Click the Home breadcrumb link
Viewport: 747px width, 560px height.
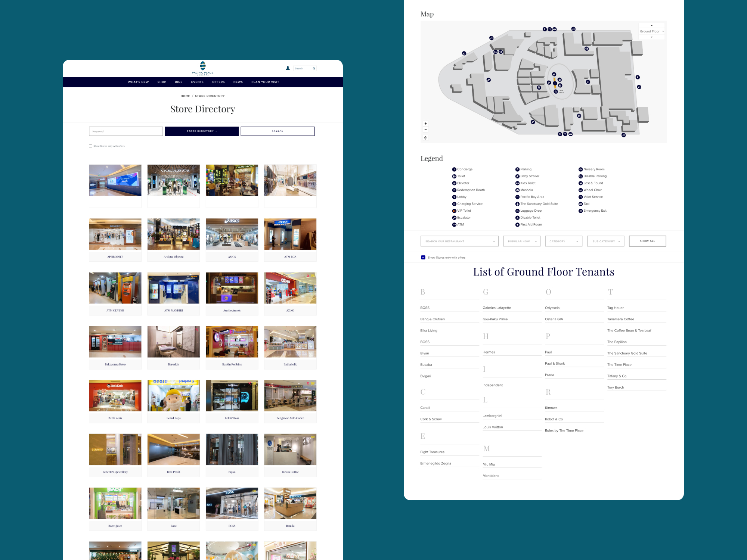[x=185, y=96]
